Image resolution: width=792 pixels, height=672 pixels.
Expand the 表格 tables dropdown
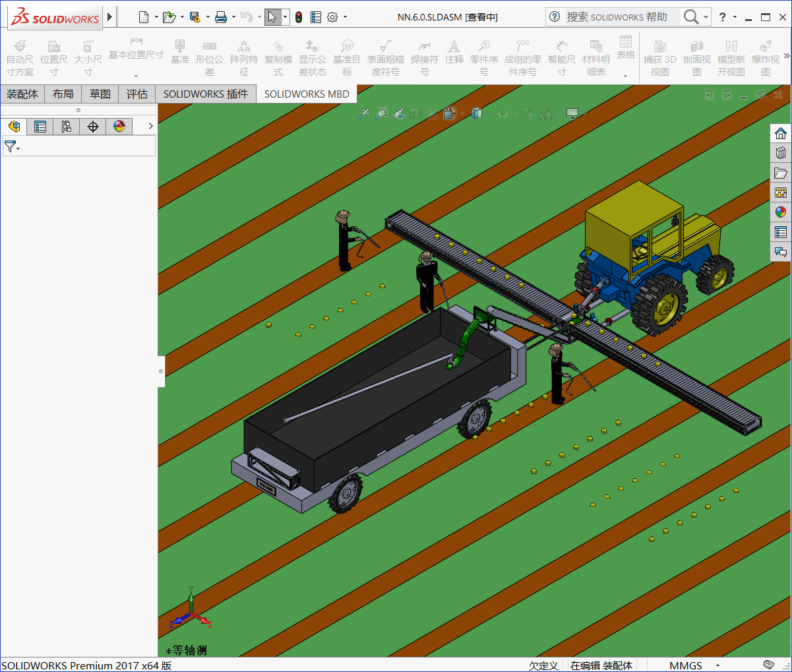[625, 76]
